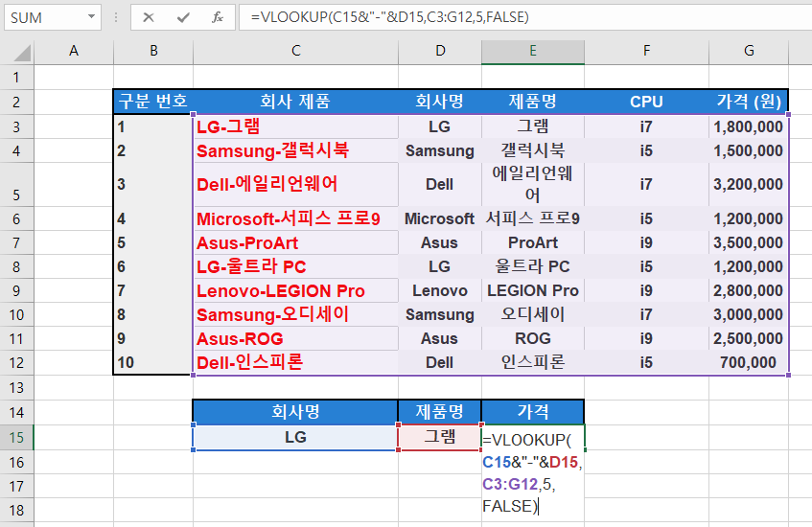Click lookup cell D15 containing 그램
812x527 pixels.
click(440, 438)
